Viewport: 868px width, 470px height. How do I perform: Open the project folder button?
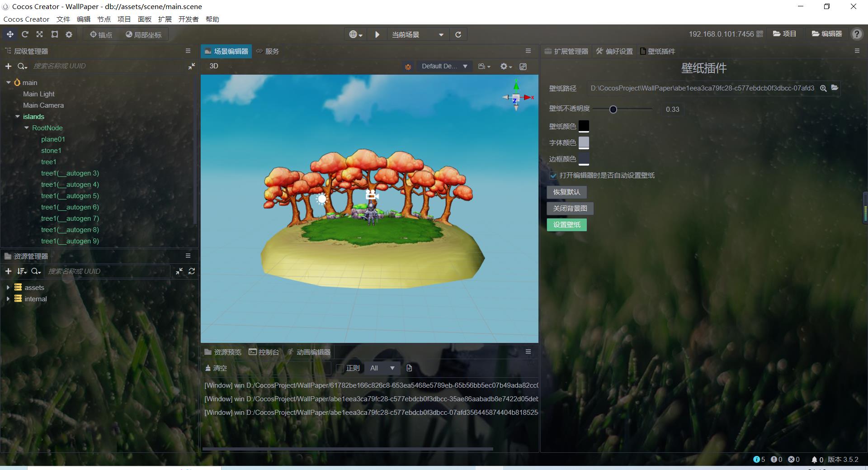[x=784, y=34]
